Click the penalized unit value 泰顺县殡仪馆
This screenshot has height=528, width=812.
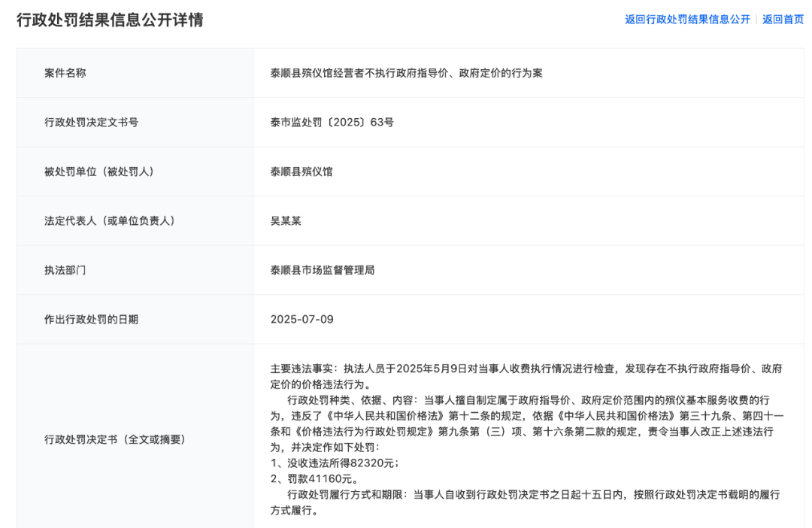301,171
